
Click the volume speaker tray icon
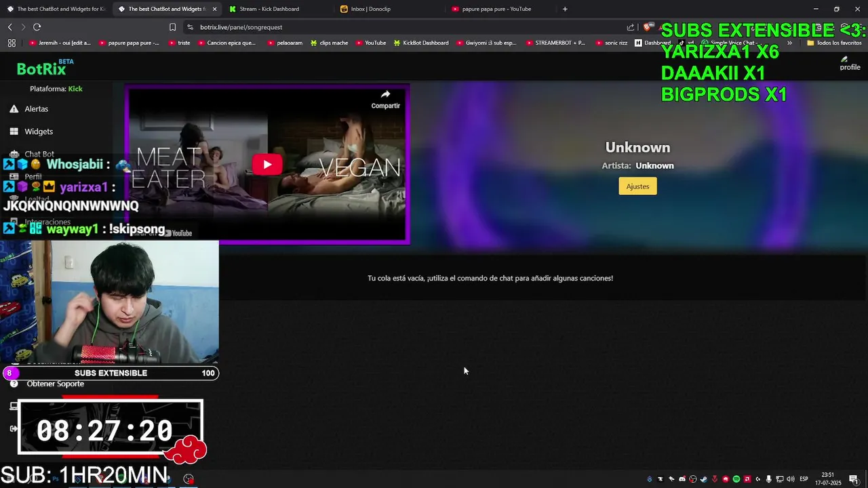791,479
